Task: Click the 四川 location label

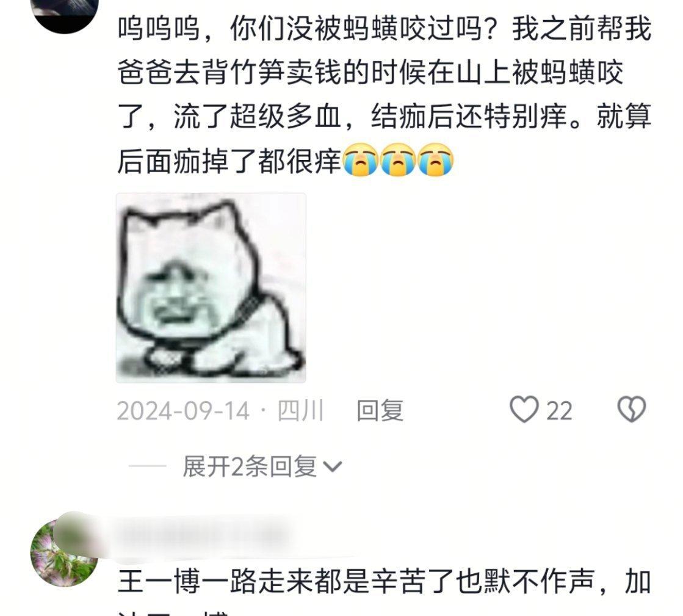Action: click(x=300, y=410)
